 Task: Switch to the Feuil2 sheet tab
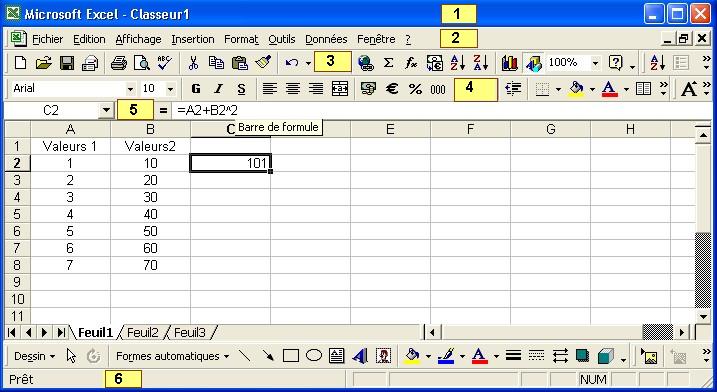point(142,333)
